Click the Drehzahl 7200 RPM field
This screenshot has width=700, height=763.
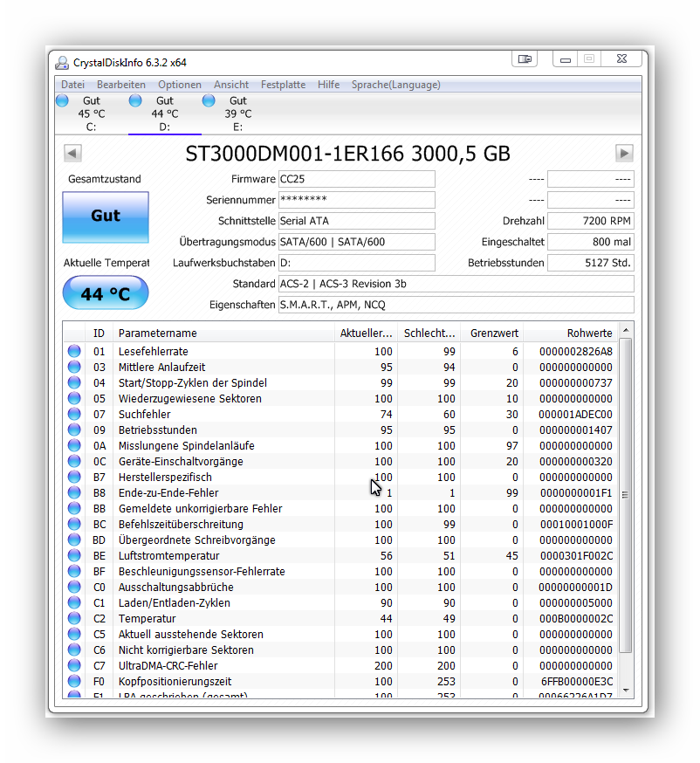pos(591,221)
